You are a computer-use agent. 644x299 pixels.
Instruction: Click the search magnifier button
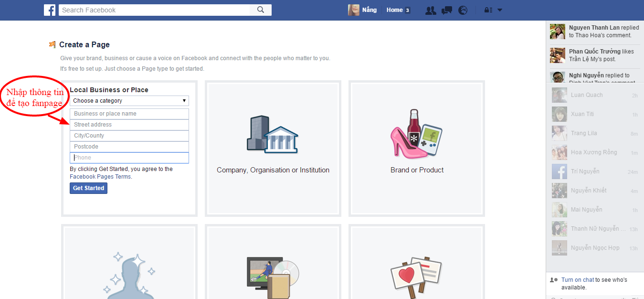coord(261,10)
